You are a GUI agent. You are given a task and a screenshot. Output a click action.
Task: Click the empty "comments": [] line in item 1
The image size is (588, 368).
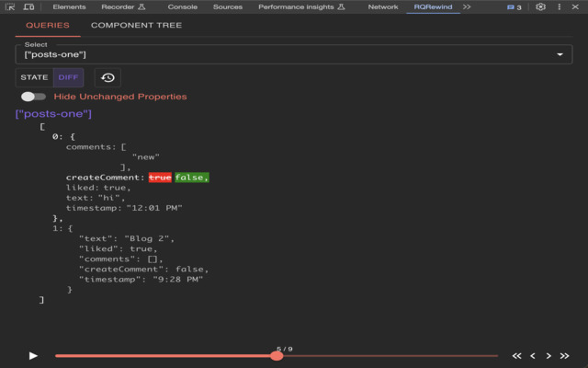pyautogui.click(x=120, y=259)
